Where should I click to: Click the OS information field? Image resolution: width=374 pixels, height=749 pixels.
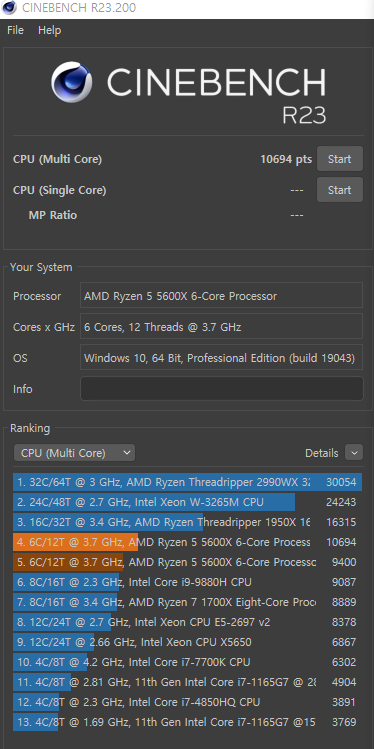pyautogui.click(x=222, y=358)
